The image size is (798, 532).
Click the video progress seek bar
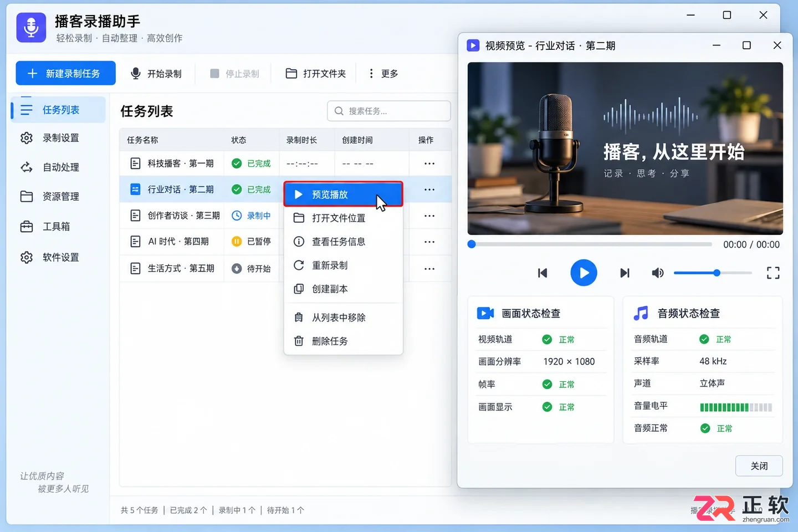(590, 244)
